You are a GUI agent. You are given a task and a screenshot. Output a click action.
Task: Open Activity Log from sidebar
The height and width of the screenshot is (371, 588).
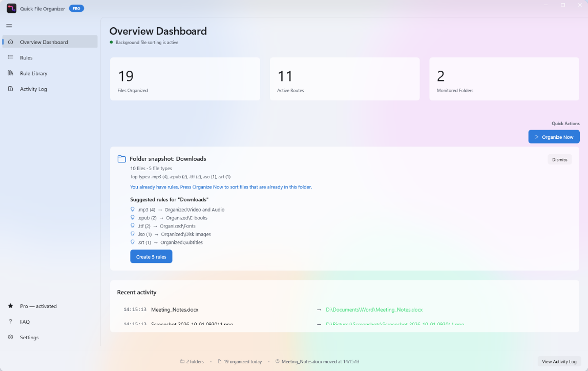point(50,89)
